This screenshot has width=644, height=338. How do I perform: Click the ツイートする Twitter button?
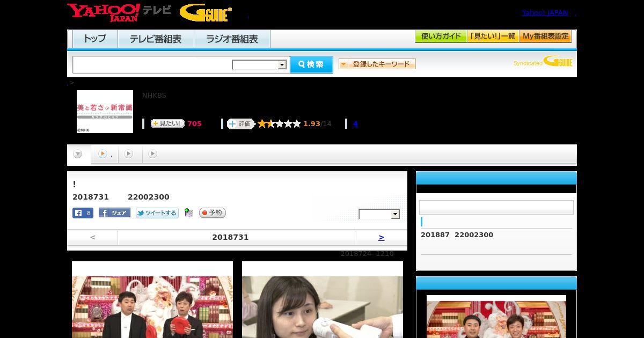tap(157, 213)
